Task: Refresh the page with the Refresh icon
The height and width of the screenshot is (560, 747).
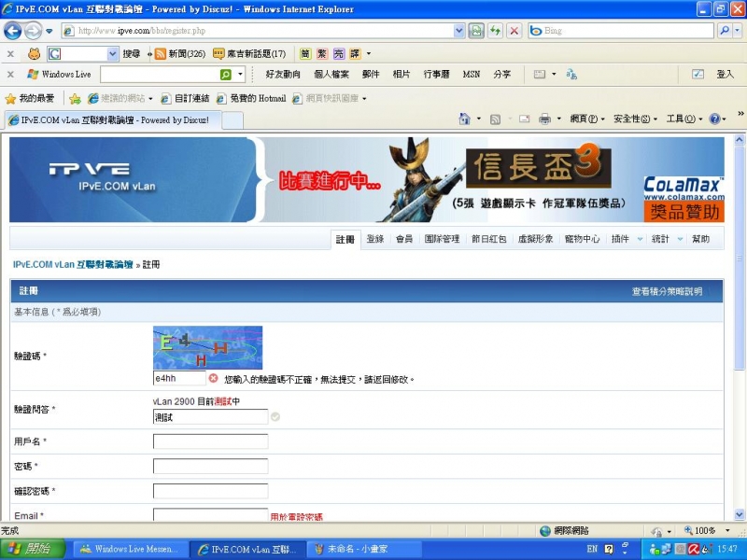Action: point(496,30)
